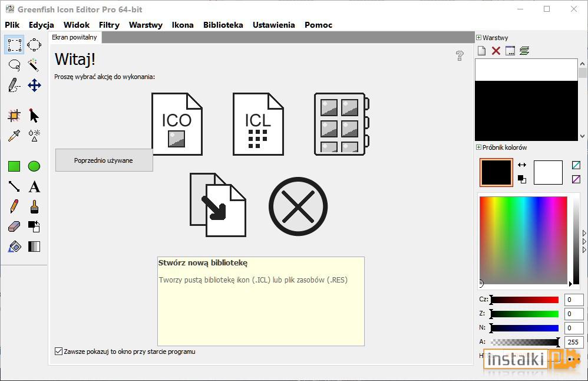Merge layers with the green stack icon
The width and height of the screenshot is (588, 381).
pos(524,51)
